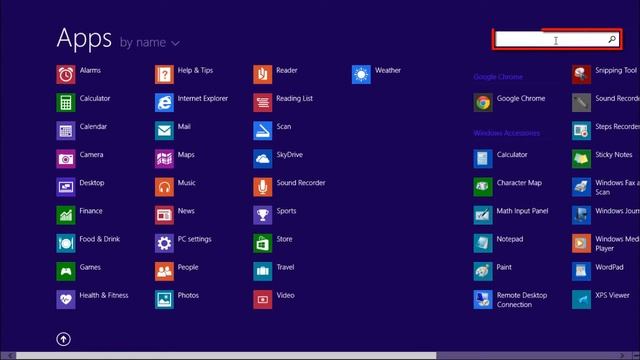Image resolution: width=640 pixels, height=360 pixels.
Task: Click the 'PC settings' label
Action: point(194,239)
